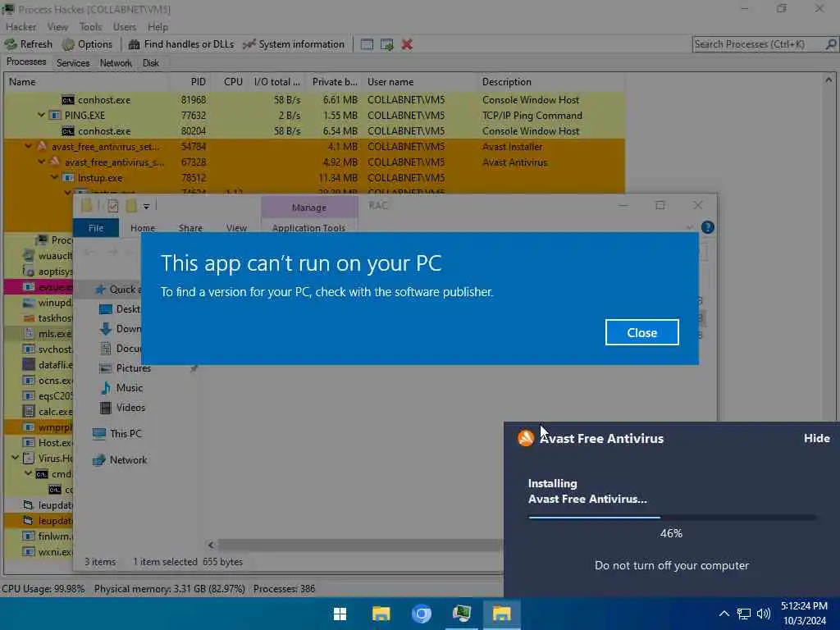Sort by the Description column header

(x=550, y=82)
